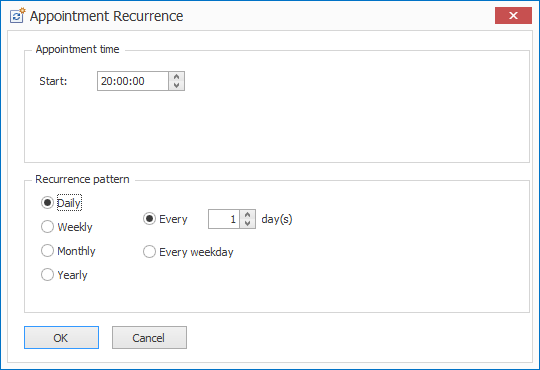This screenshot has height=370, width=540.
Task: Confirm recurrence with the OK button
Action: coord(61,338)
